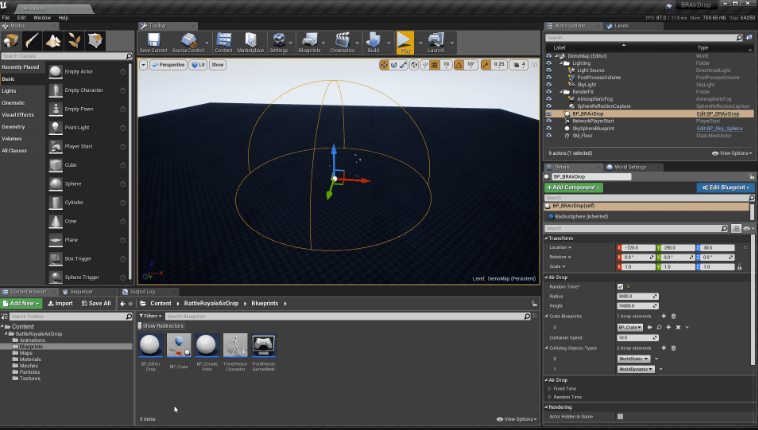Toggle visibility eye for BP_BRAirDrop
This screenshot has height=430, width=758.
549,114
